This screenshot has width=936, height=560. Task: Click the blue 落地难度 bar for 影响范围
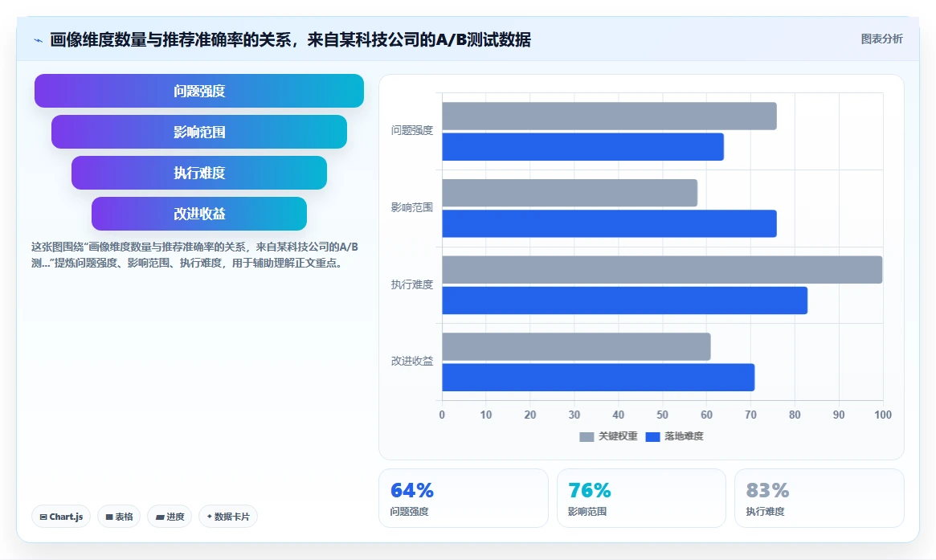pos(609,224)
